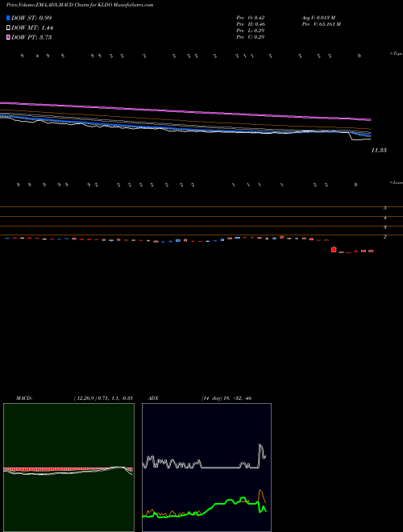Click the '<Lows' marker label
The height and width of the screenshot is (532, 403).
click(x=397, y=182)
